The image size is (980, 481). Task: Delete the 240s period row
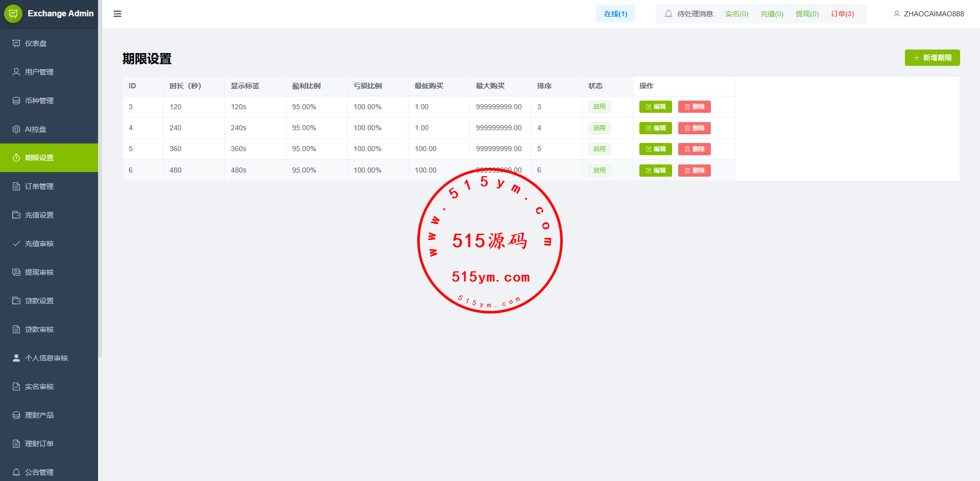tap(694, 128)
